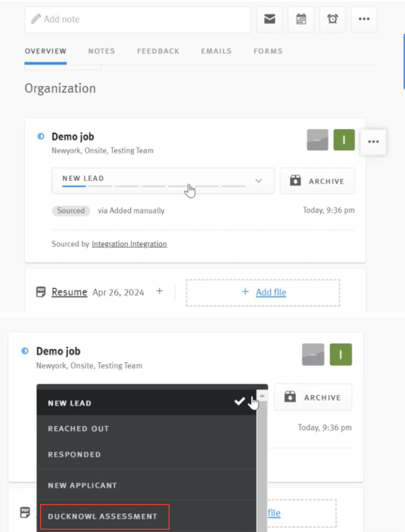Click the stage dropdown scrollbar up arrow
The height and width of the screenshot is (532, 405).
tap(262, 396)
